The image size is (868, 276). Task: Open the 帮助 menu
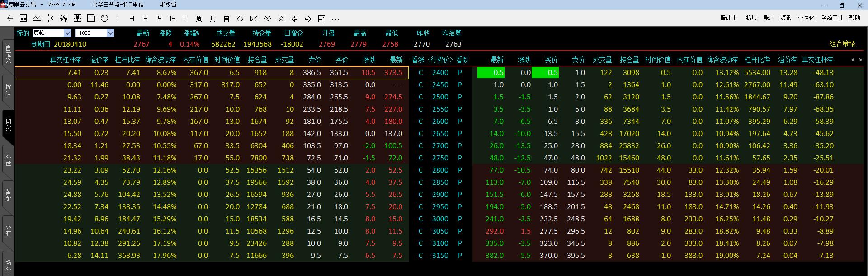[x=854, y=18]
